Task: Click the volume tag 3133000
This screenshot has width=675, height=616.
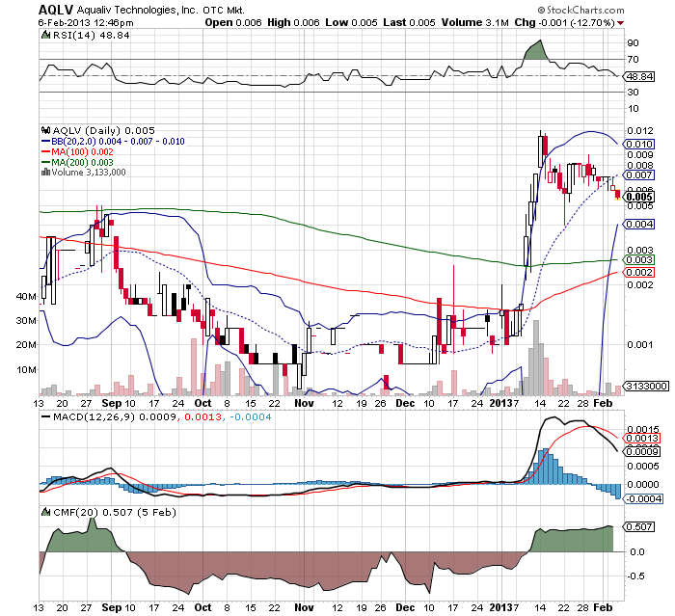Action: (x=647, y=387)
